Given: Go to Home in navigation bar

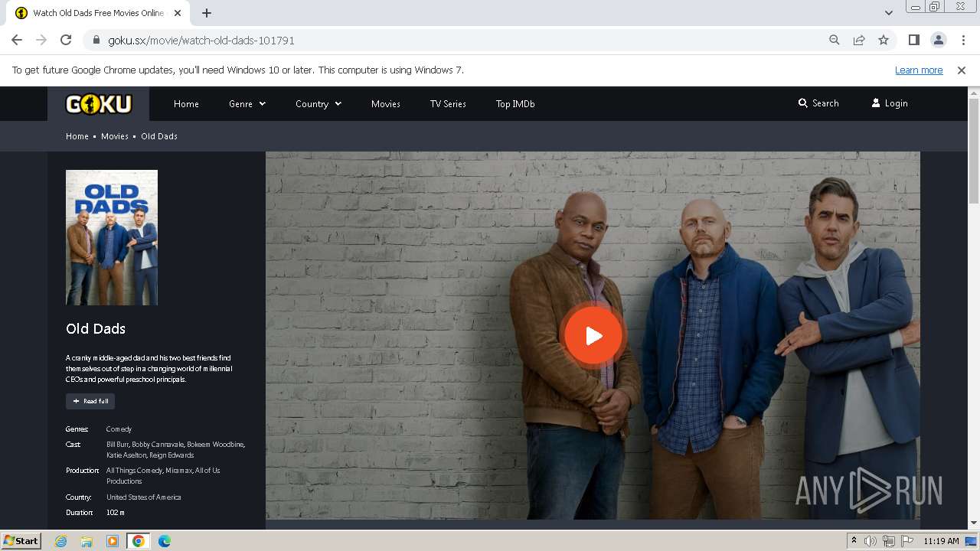Looking at the screenshot, I should (x=186, y=103).
